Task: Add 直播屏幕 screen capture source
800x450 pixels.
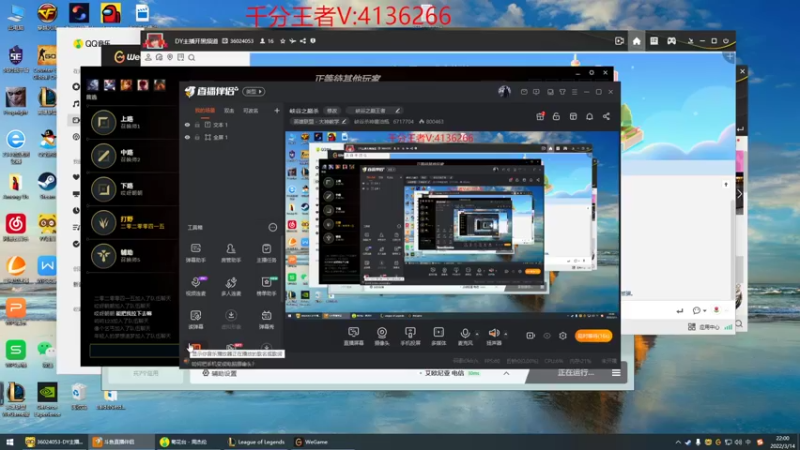Action: pyautogui.click(x=354, y=336)
